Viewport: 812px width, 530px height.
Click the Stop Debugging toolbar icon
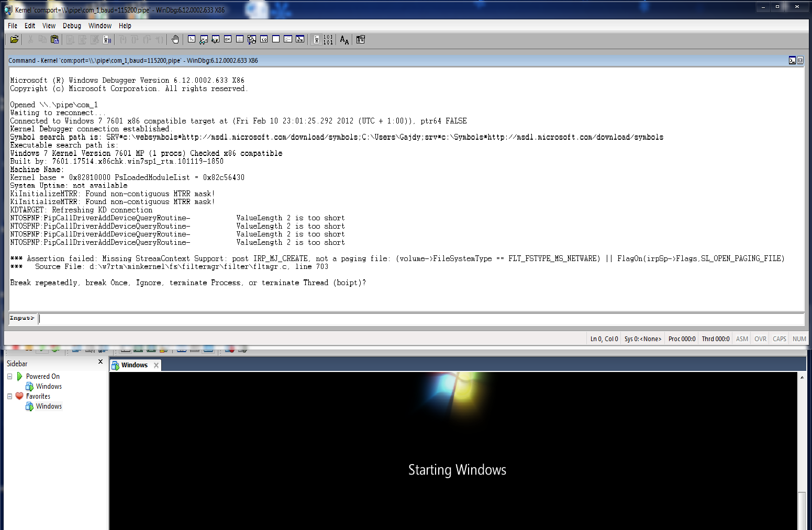(x=95, y=39)
